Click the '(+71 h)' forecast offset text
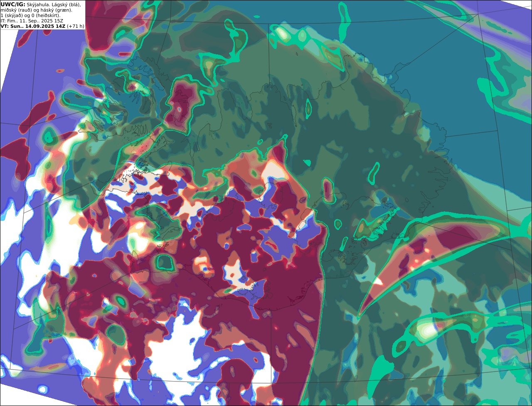532x406 pixels. [76, 26]
